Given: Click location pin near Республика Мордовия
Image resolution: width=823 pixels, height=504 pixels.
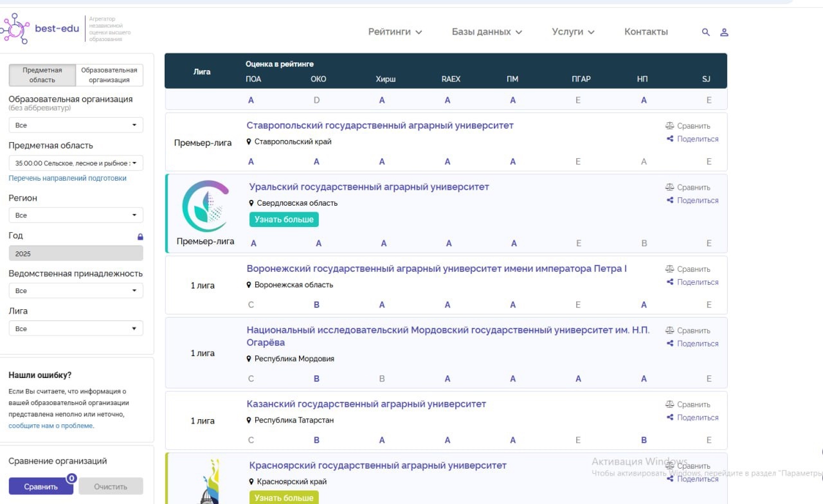Looking at the screenshot, I should pos(249,359).
